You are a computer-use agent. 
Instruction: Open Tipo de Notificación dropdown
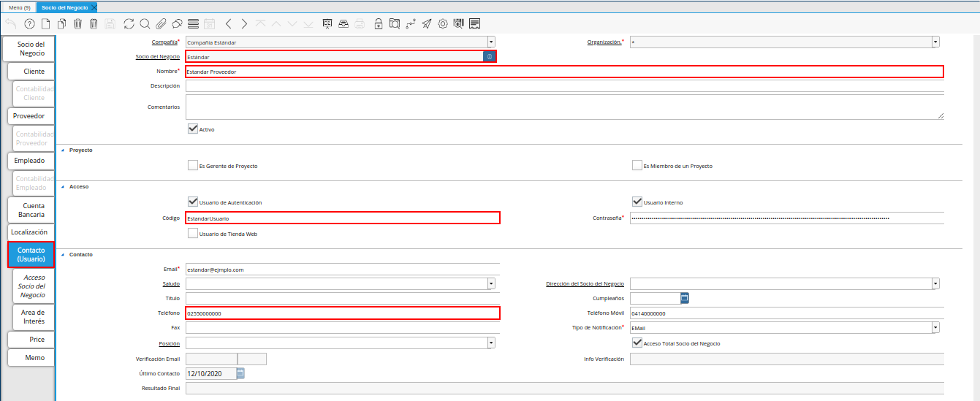[935, 328]
